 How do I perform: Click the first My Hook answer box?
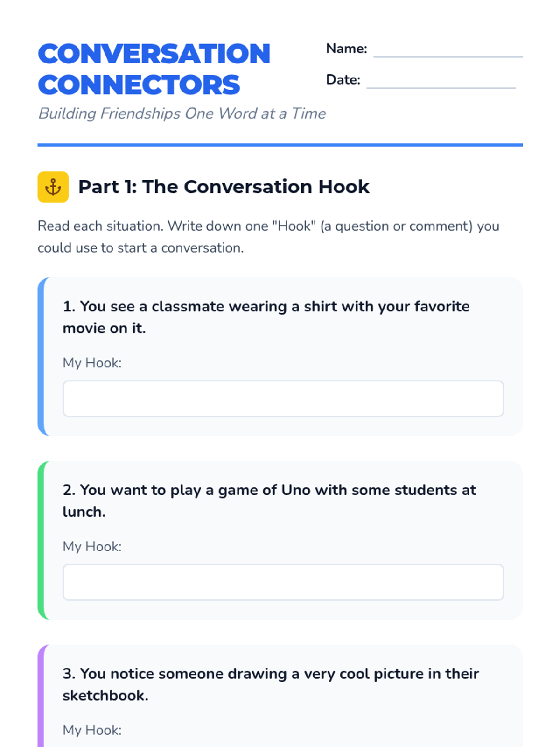coord(283,398)
